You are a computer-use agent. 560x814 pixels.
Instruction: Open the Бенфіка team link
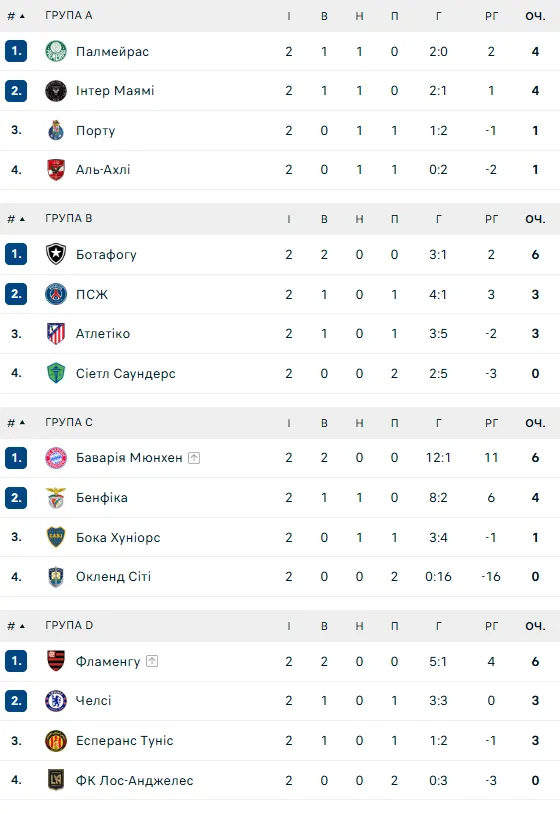[102, 498]
